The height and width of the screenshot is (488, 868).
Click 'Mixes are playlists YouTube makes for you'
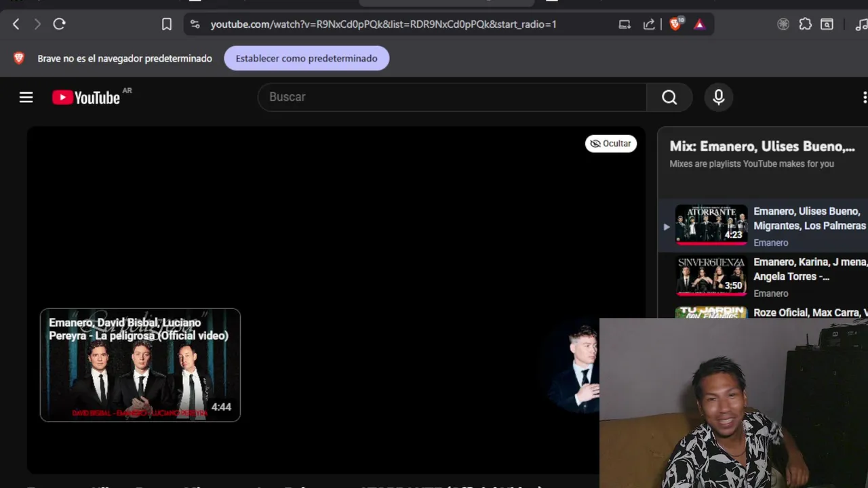752,164
